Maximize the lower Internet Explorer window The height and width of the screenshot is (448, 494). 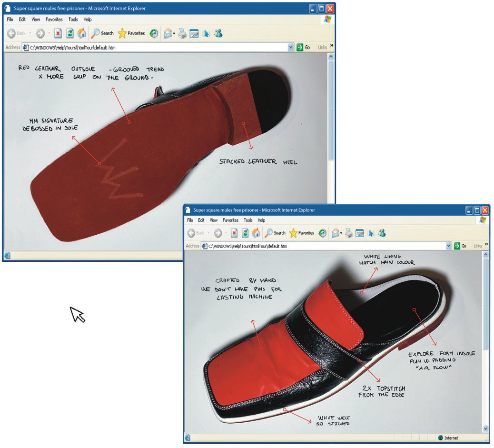477,210
